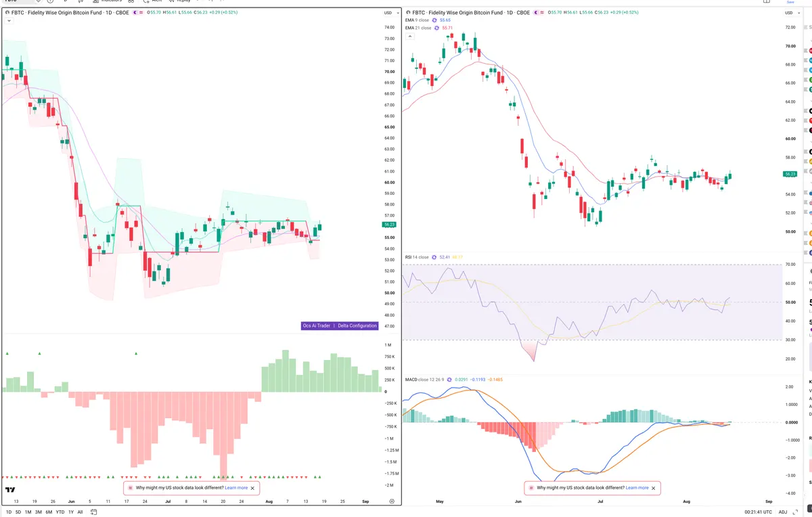Click the refresh icon beside RSI legend
812x517 pixels.
(x=434, y=257)
